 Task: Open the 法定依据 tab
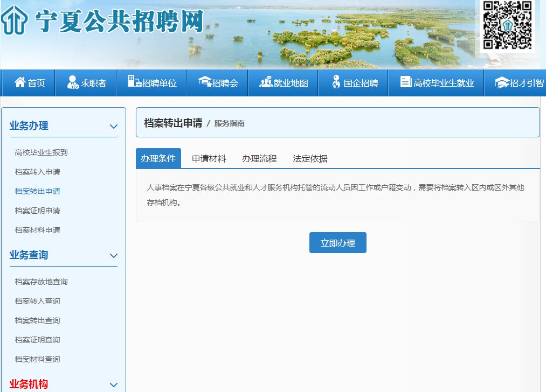[x=310, y=158]
